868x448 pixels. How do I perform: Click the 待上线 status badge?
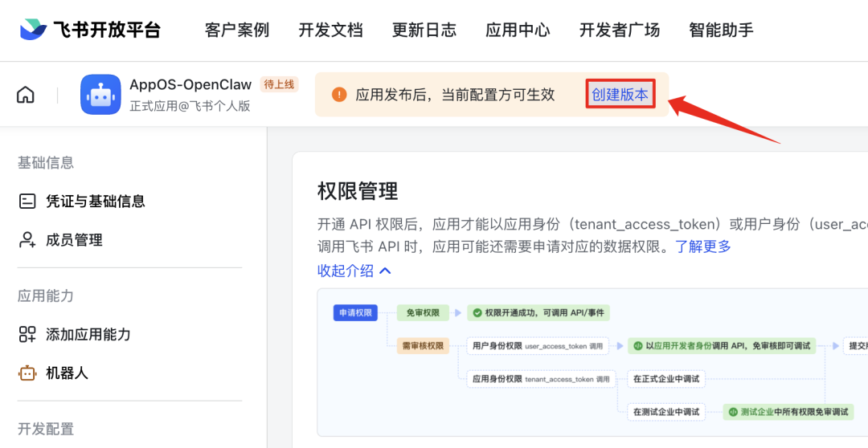279,84
